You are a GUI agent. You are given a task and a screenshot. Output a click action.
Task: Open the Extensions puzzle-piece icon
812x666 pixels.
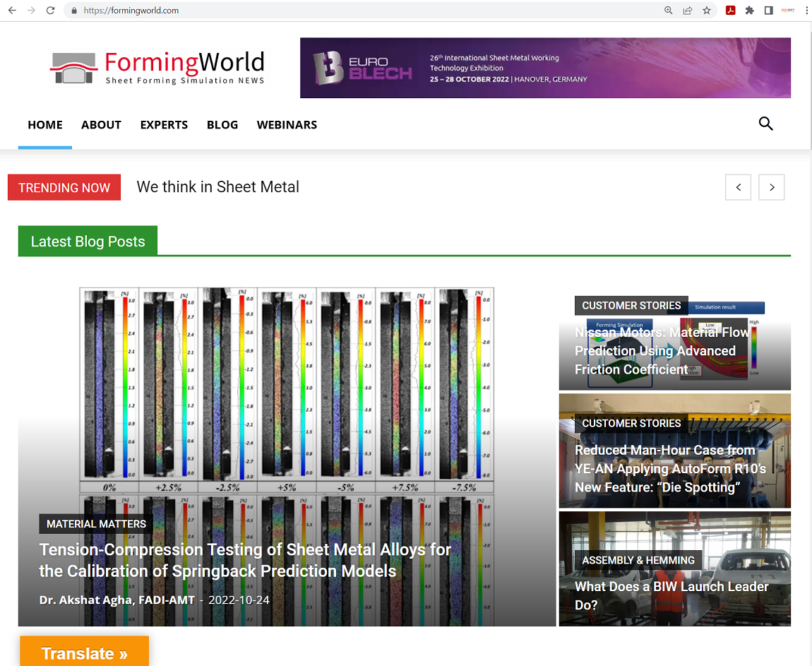(750, 11)
